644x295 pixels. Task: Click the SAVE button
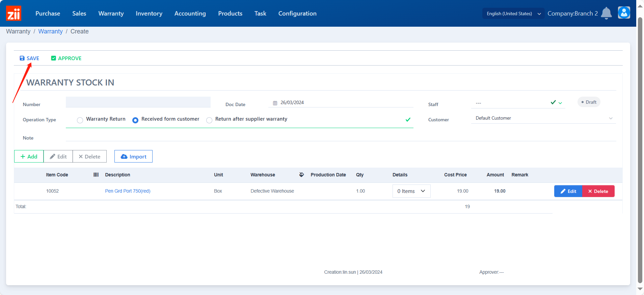[29, 58]
